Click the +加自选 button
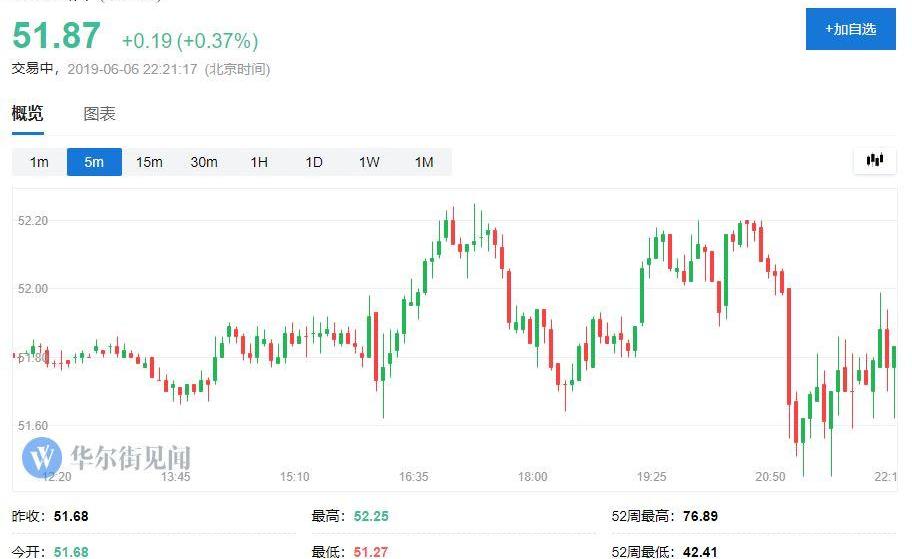This screenshot has width=912, height=559. pos(850,29)
